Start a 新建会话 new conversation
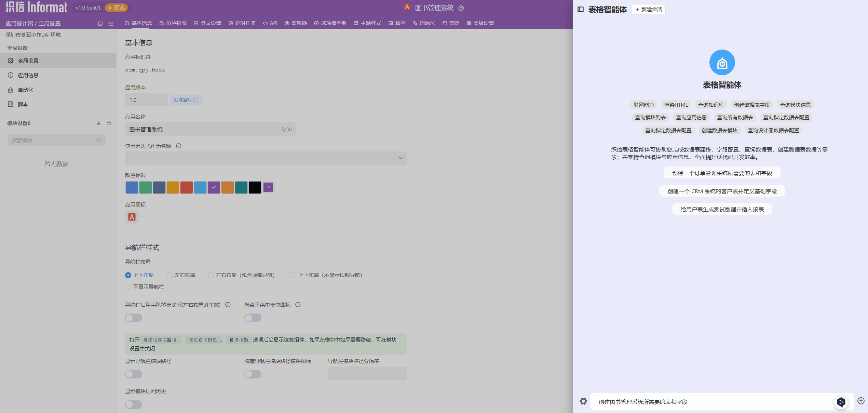868x413 pixels. pos(648,9)
